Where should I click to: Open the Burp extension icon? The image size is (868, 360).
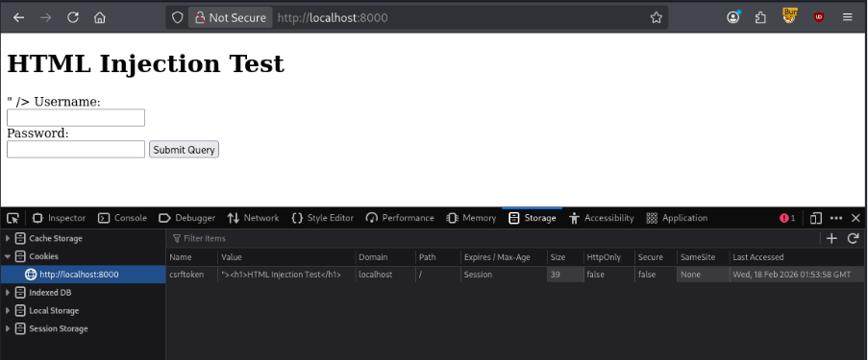click(x=789, y=16)
